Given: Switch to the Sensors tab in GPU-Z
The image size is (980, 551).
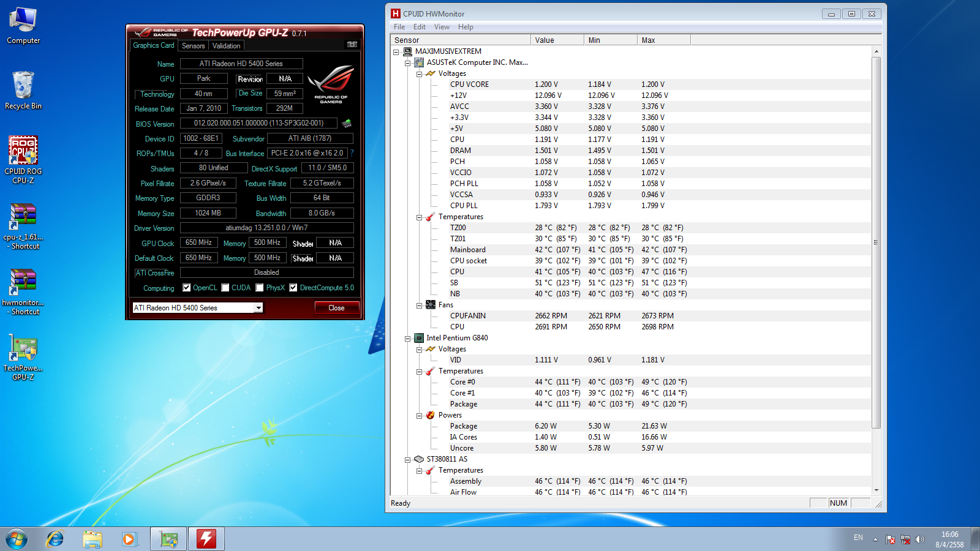Looking at the screenshot, I should click(194, 46).
